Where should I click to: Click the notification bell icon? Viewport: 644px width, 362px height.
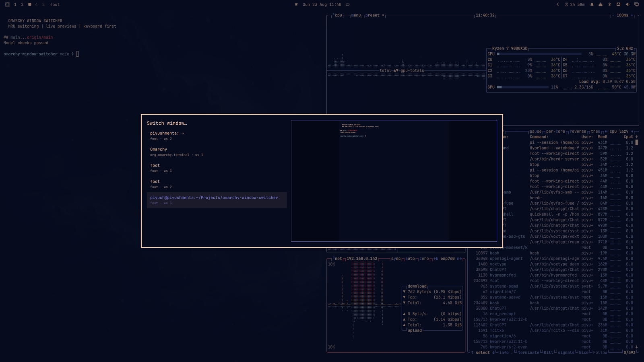(592, 4)
